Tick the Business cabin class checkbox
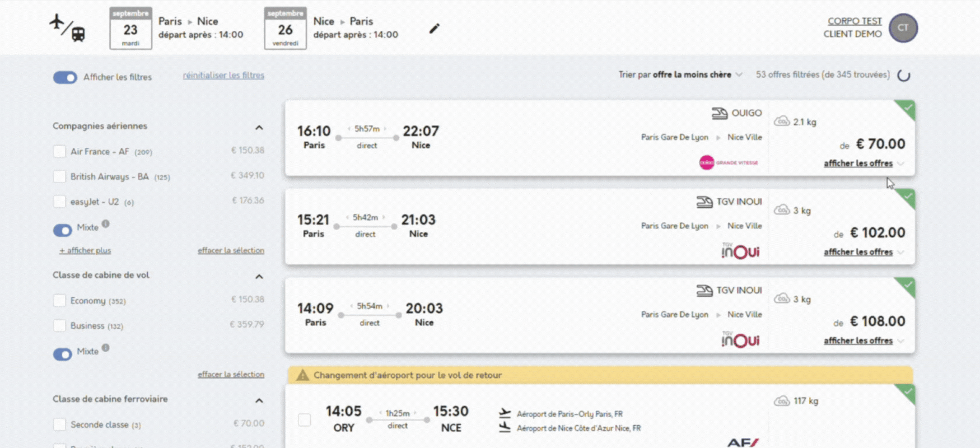980x448 pixels. [x=59, y=326]
